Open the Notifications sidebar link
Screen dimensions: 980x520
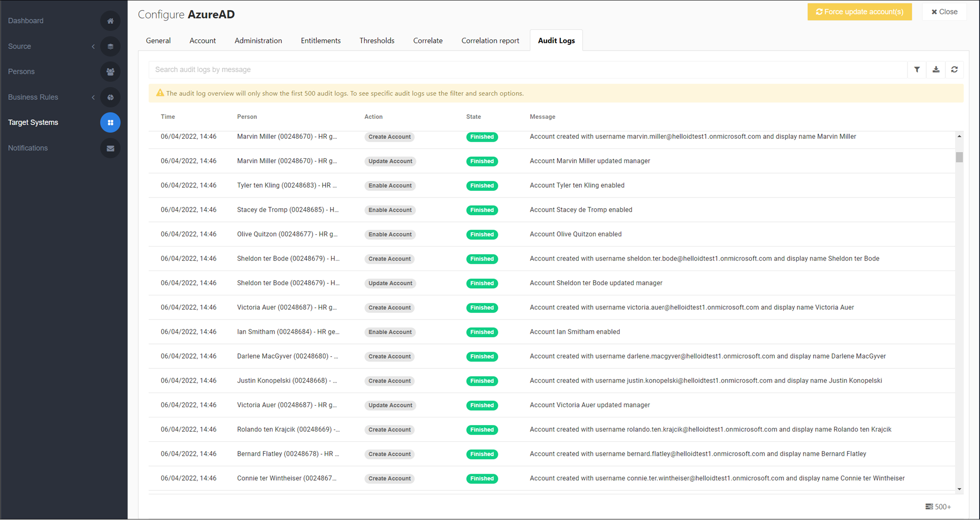(x=28, y=148)
